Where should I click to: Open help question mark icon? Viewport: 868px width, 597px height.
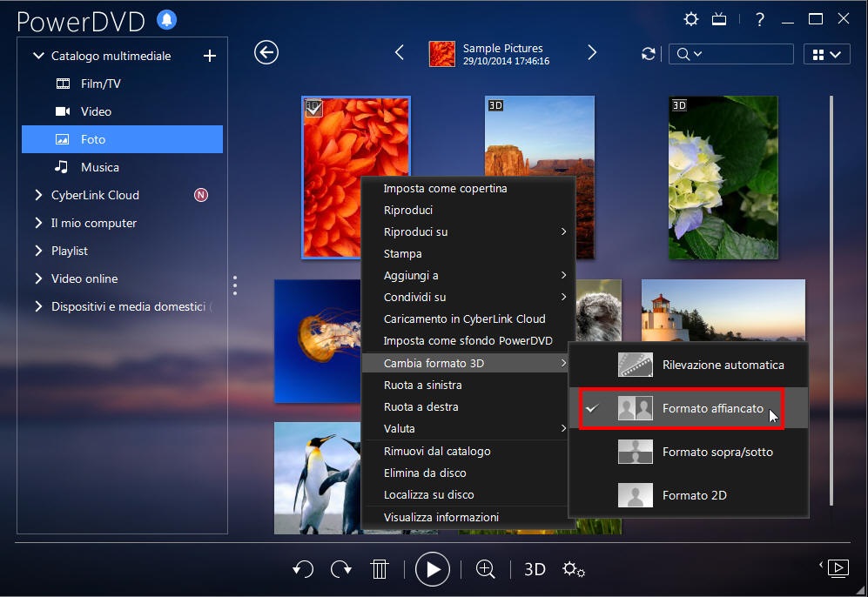pos(760,20)
